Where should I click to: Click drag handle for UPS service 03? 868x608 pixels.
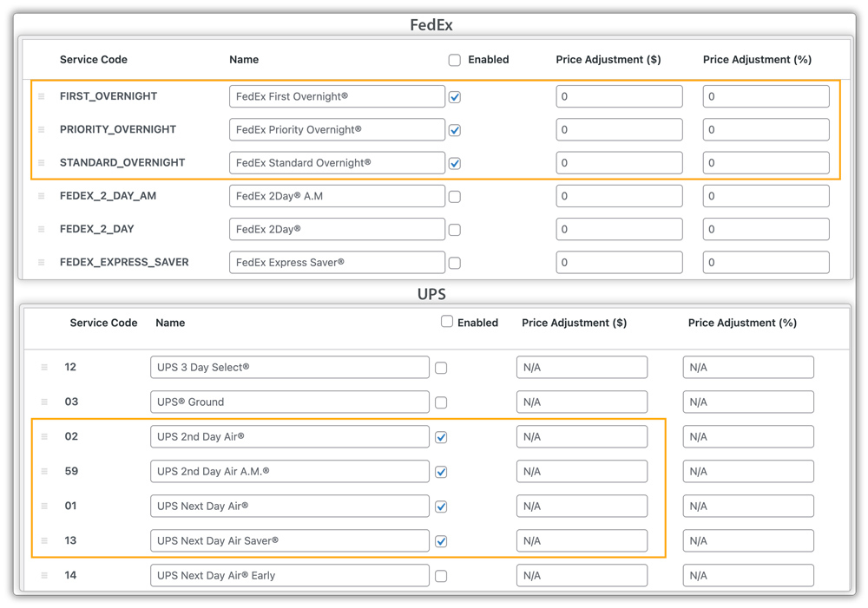tap(44, 402)
